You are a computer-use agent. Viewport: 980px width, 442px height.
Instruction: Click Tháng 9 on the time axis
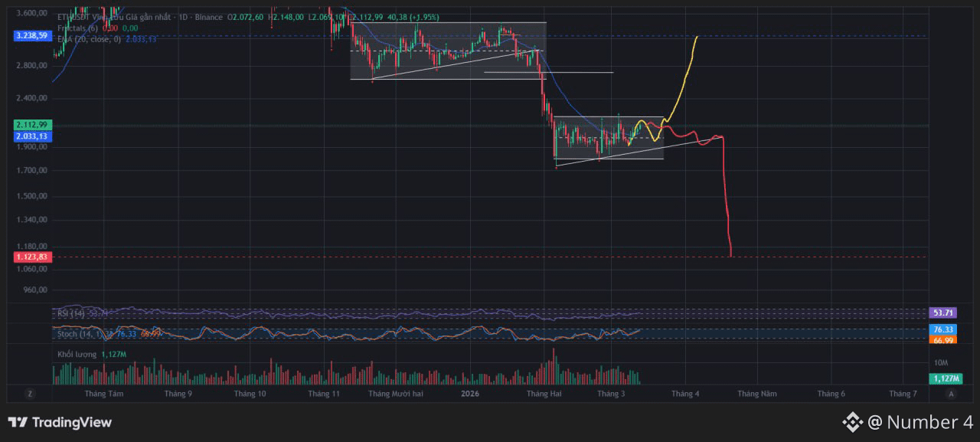(178, 394)
